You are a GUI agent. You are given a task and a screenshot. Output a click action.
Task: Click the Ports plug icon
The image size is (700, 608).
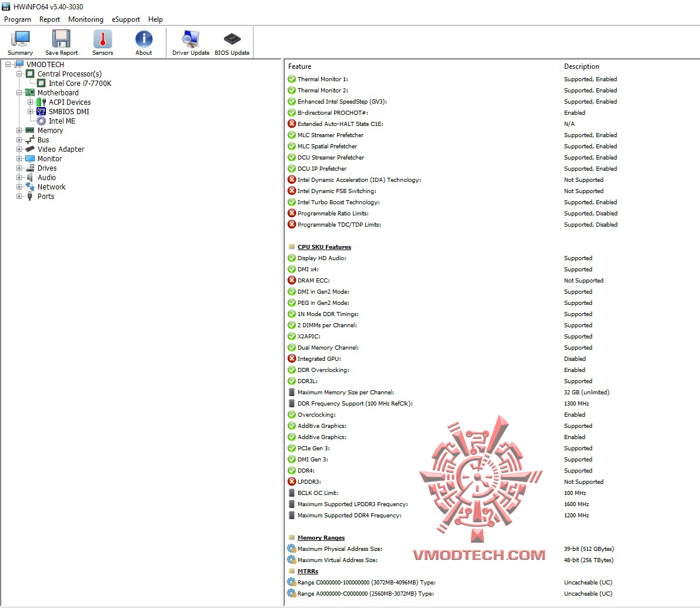[30, 196]
